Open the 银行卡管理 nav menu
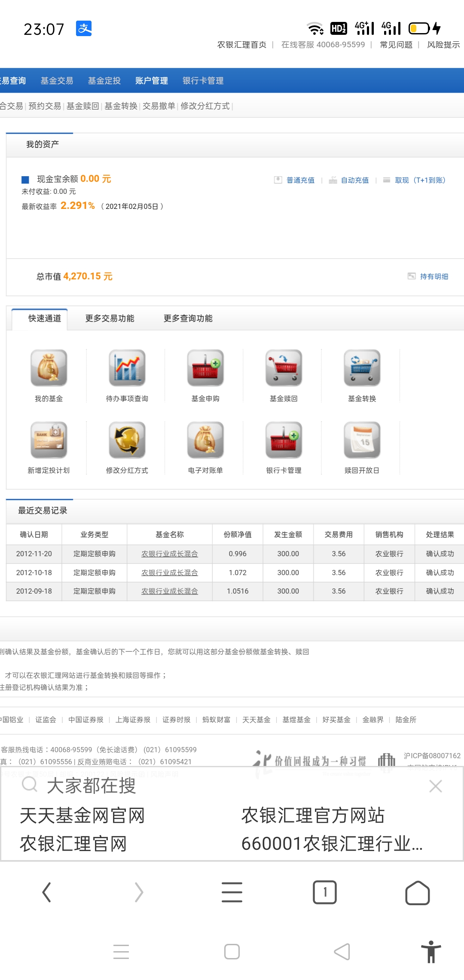Image resolution: width=464 pixels, height=980 pixels. tap(203, 81)
